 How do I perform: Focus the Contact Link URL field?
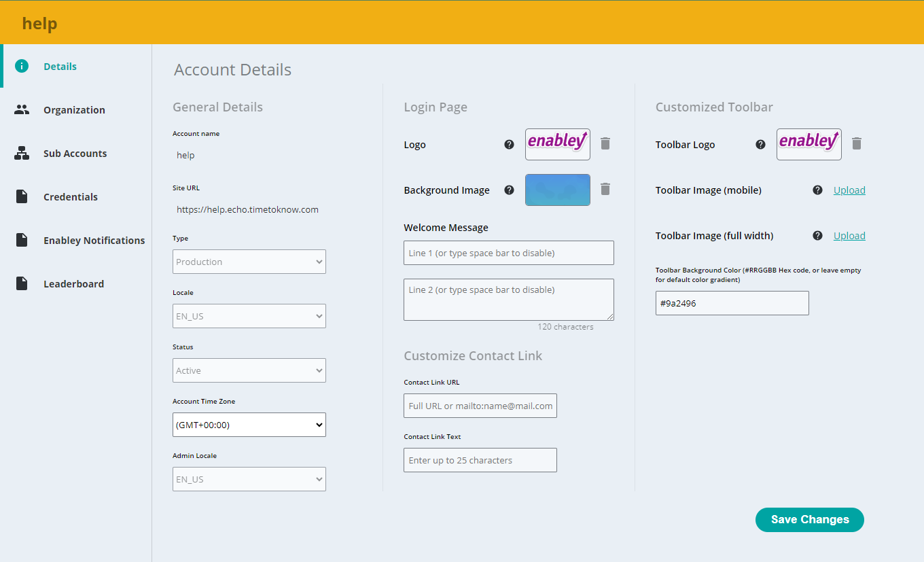[x=480, y=406]
